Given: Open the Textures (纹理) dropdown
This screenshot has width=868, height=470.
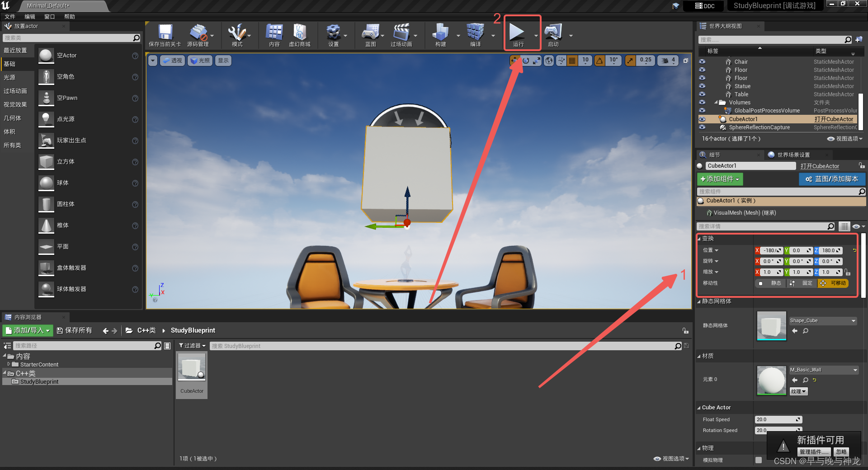Looking at the screenshot, I should (798, 392).
